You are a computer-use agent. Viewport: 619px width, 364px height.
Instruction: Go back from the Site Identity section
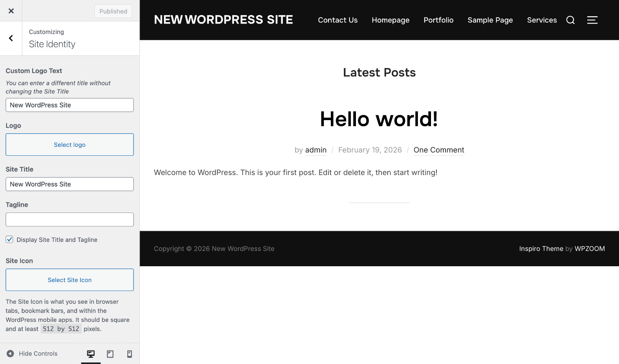point(10,38)
